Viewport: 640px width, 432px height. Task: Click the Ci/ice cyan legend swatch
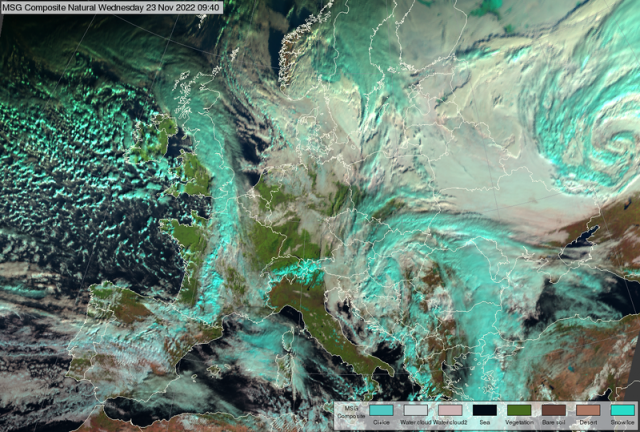pyautogui.click(x=381, y=411)
